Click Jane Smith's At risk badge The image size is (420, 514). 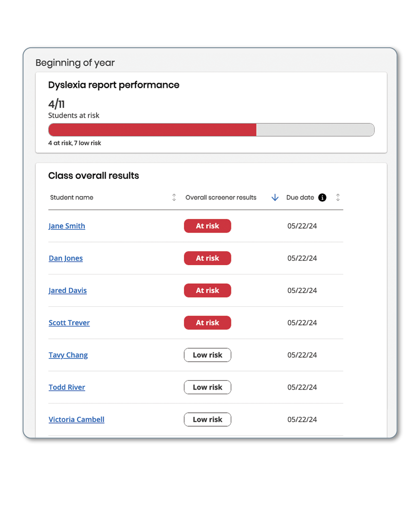click(x=208, y=226)
